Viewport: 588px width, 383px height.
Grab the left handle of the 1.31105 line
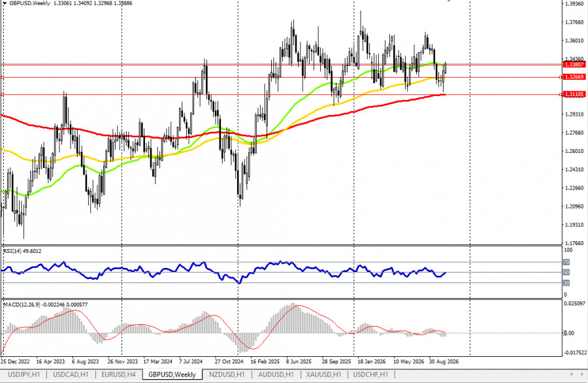pyautogui.click(x=2, y=95)
